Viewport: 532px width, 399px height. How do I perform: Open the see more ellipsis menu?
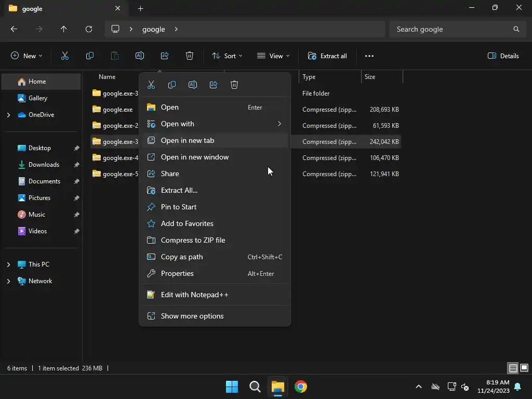coord(369,56)
